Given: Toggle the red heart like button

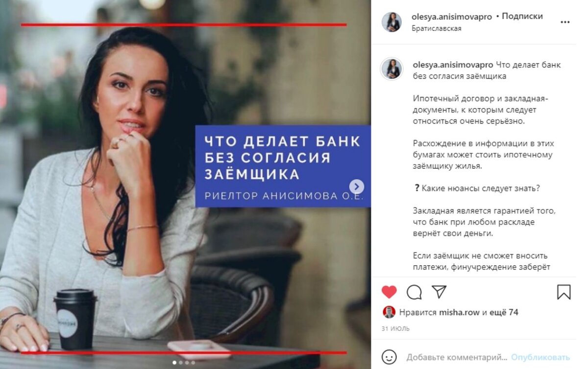Looking at the screenshot, I should pos(389,292).
